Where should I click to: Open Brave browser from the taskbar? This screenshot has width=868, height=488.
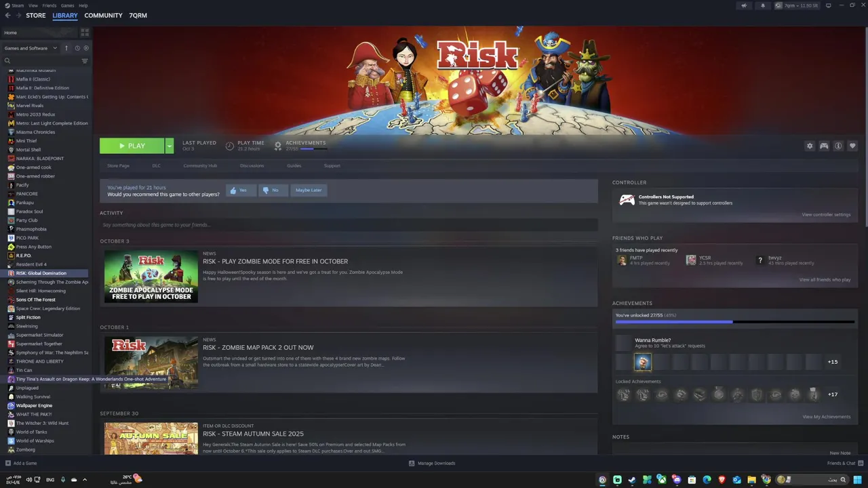[x=722, y=480]
